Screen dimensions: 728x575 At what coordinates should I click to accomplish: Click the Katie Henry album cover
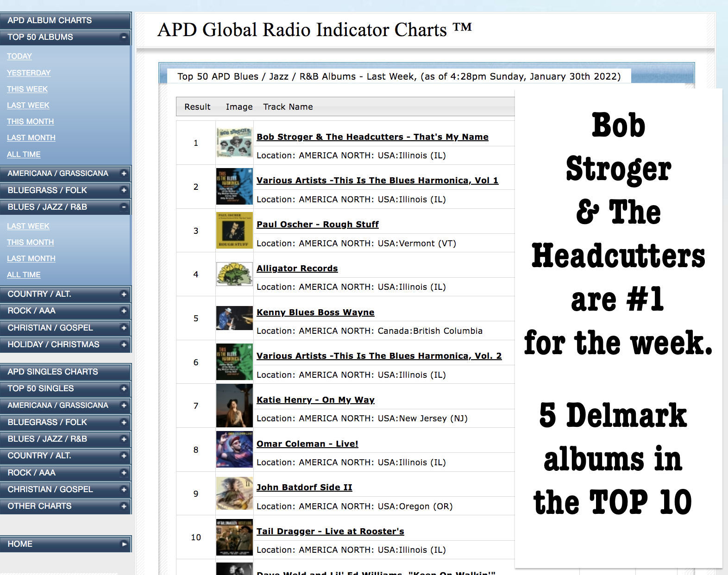(x=234, y=406)
